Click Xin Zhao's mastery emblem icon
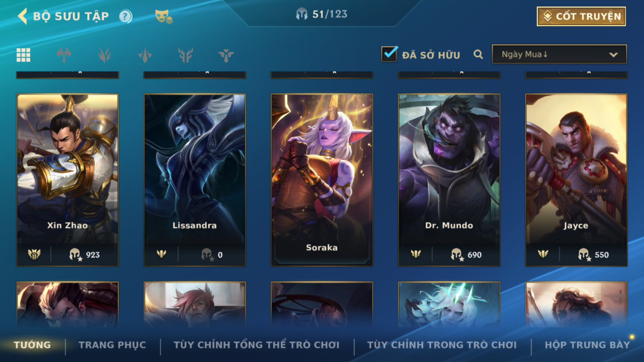Screen dimensions: 644x362 (34, 254)
